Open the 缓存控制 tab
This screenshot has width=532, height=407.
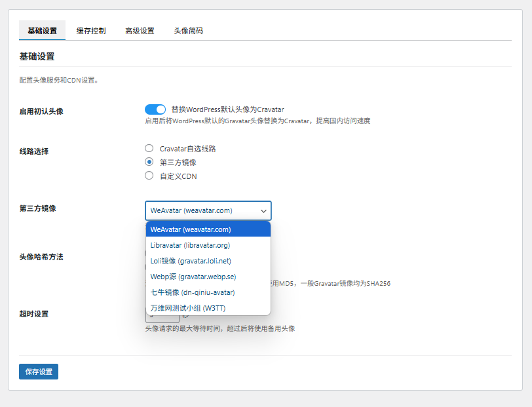[x=90, y=31]
